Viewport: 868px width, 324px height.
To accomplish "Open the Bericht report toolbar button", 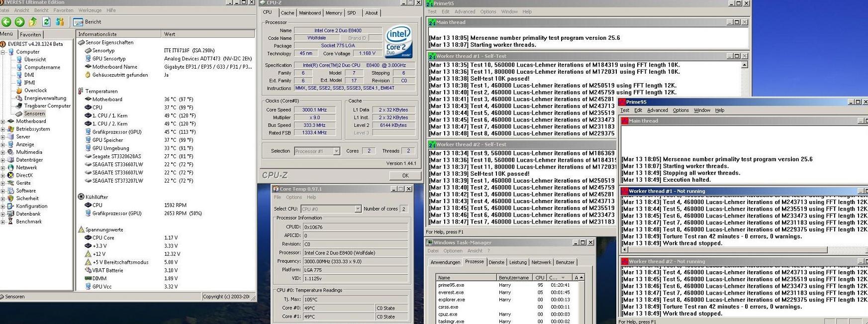I will click(x=88, y=22).
